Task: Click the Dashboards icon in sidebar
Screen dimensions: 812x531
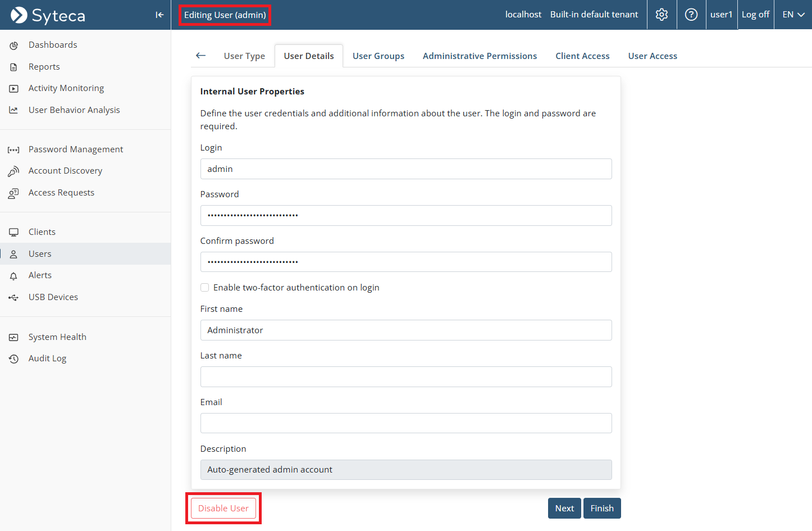Action: coord(13,46)
